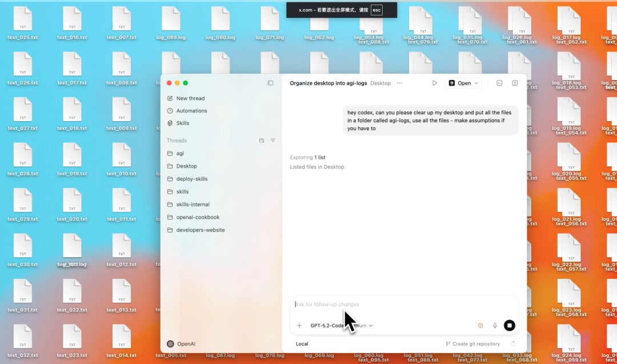617x364 pixels.
Task: Toggle the diff panel icon at top right
Action: coord(515,83)
